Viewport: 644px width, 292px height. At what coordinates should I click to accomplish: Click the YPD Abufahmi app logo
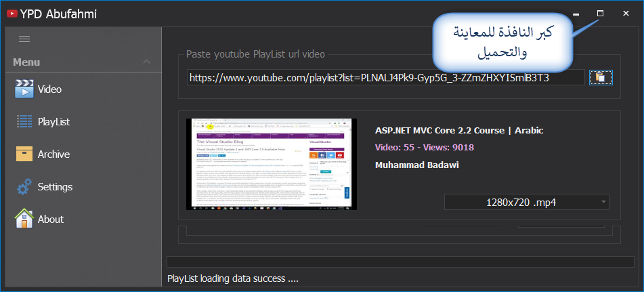pyautogui.click(x=12, y=14)
